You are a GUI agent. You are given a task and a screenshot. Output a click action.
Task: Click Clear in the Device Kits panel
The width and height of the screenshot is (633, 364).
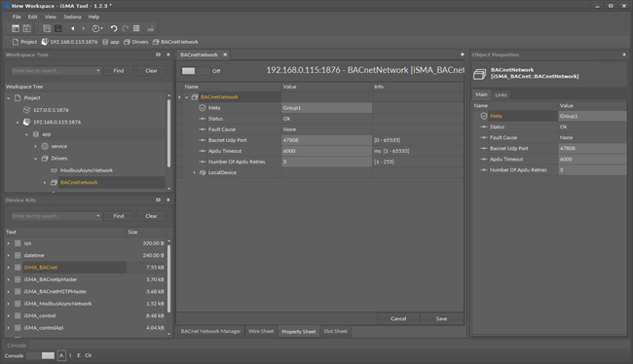[151, 216]
